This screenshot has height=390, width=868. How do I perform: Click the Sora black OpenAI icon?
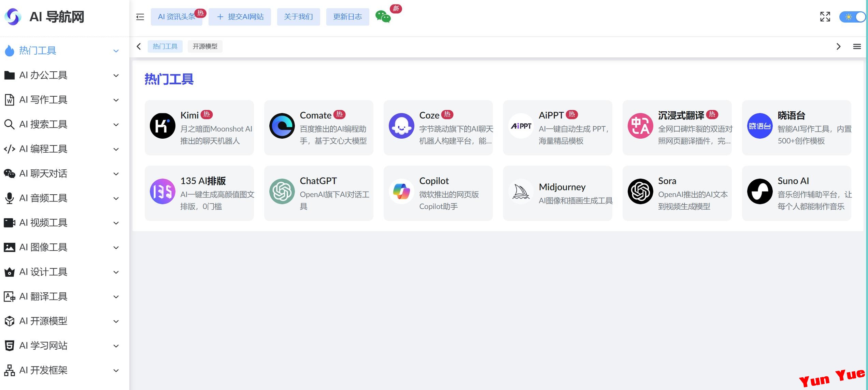coord(640,192)
